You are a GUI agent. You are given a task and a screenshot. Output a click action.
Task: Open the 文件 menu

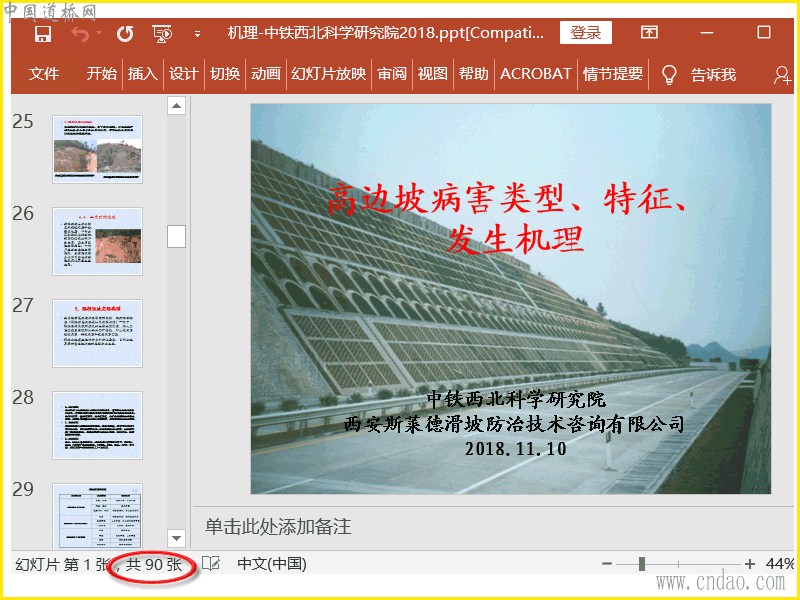(43, 74)
